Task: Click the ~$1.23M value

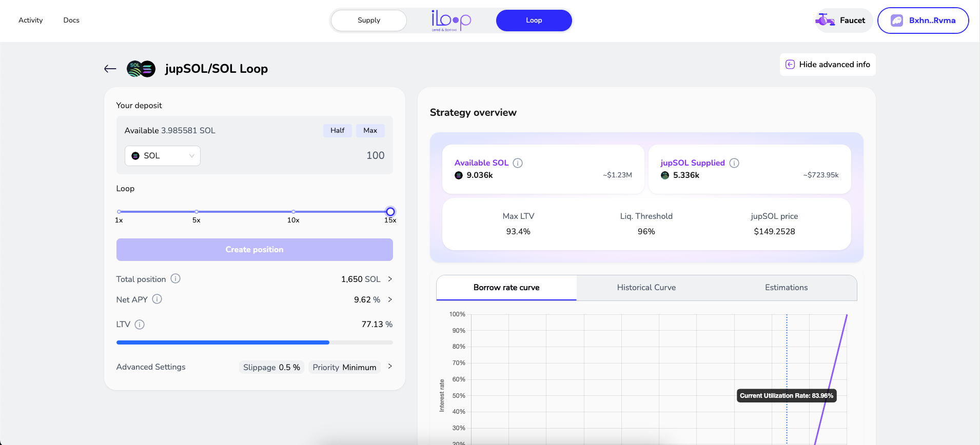Action: click(x=617, y=175)
